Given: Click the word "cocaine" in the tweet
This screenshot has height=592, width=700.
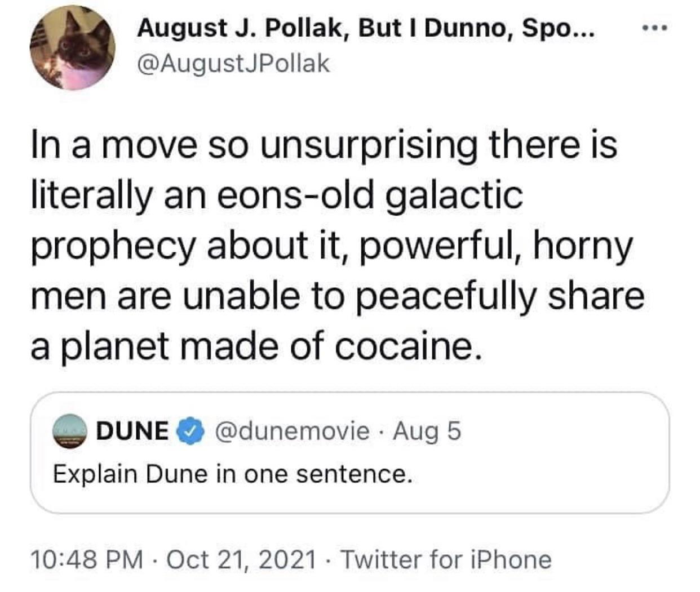Looking at the screenshot, I should click(402, 346).
